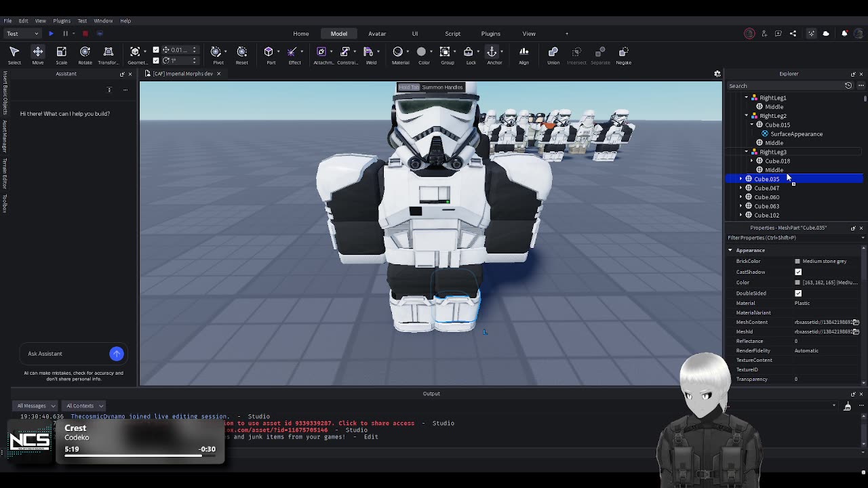Screen dimensions: 868x488
Task: Select SurfaceAppearance in Explorer
Action: 796,134
